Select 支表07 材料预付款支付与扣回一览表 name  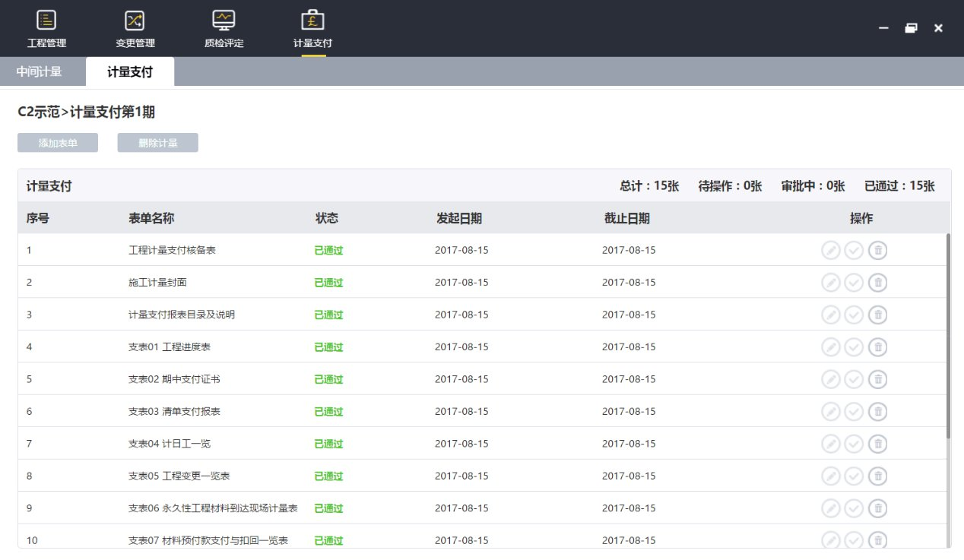(x=208, y=540)
